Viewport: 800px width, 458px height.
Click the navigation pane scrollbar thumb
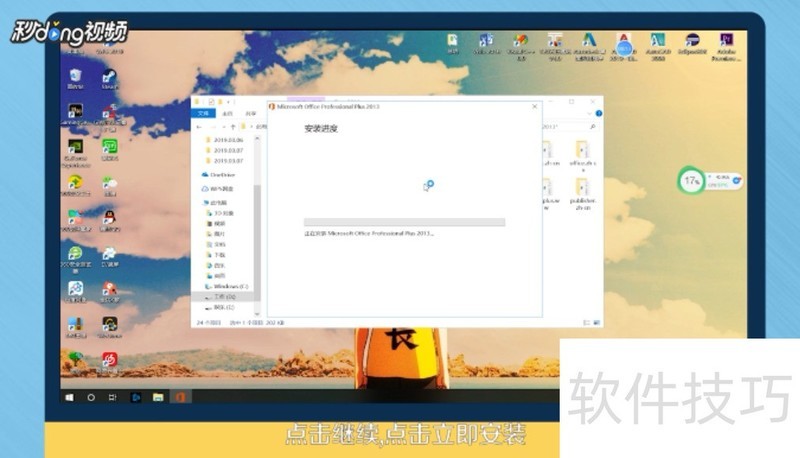point(257,243)
